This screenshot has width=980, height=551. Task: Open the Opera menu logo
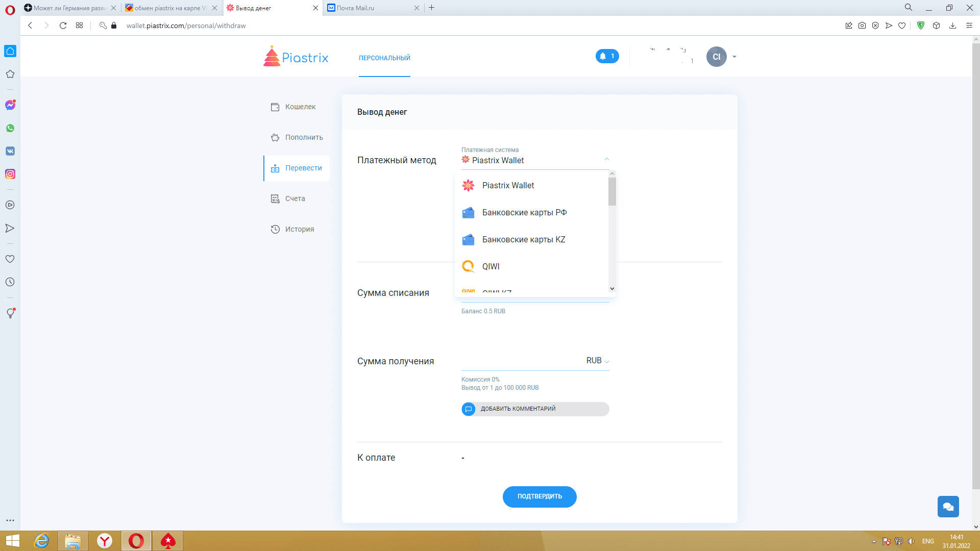click(10, 10)
